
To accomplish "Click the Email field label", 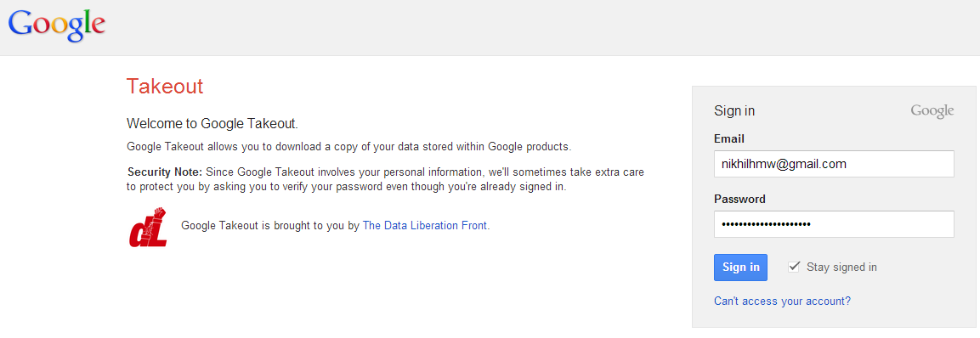I will pos(728,138).
